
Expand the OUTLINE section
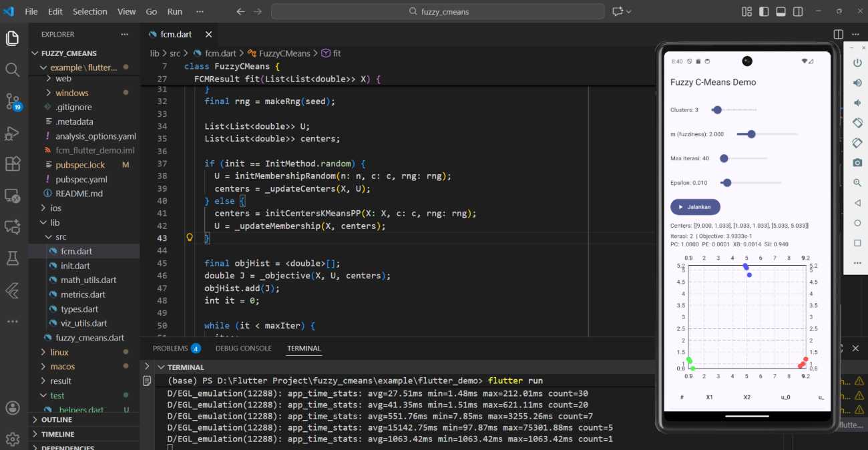tap(56, 419)
